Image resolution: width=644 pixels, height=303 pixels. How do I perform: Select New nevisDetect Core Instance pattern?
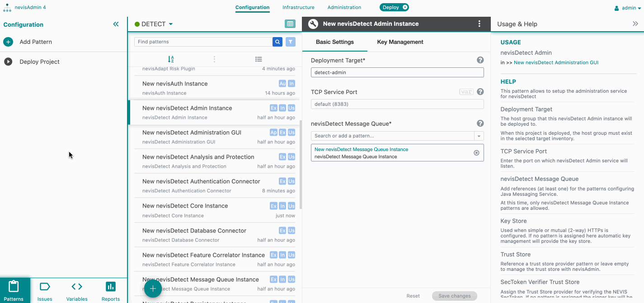[x=215, y=210]
